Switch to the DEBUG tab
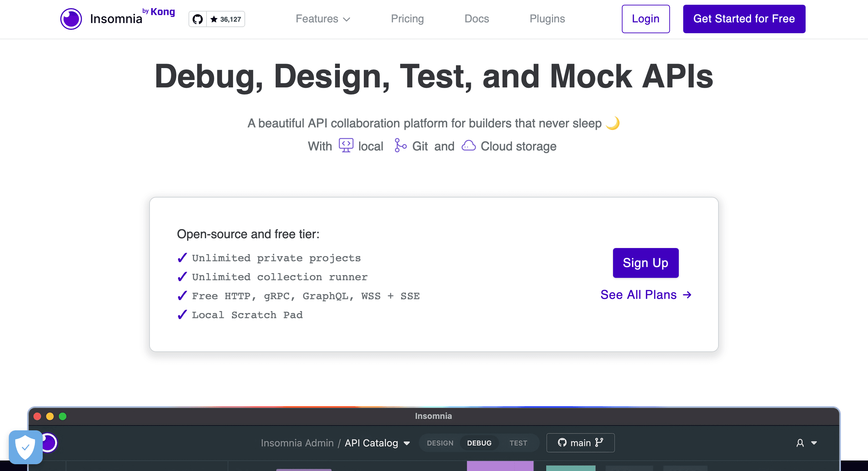The image size is (868, 471). coord(479,443)
